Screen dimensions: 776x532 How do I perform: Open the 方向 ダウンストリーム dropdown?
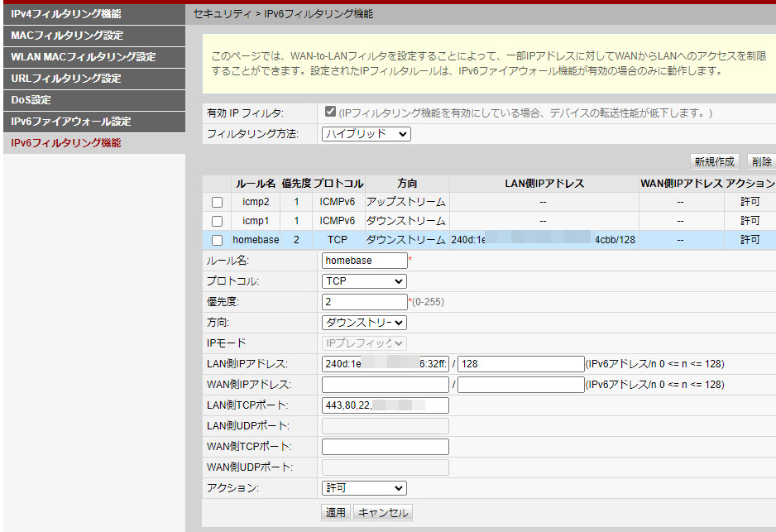[364, 323]
